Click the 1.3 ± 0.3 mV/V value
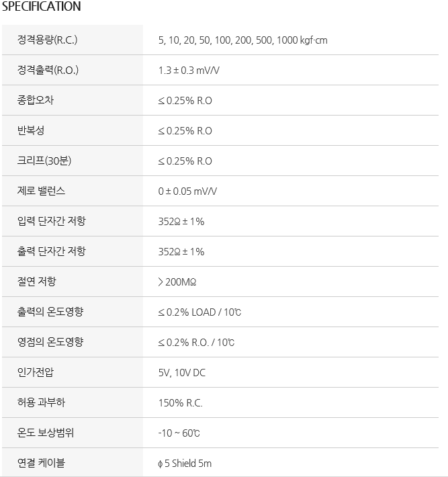448x477 pixels. click(x=189, y=71)
